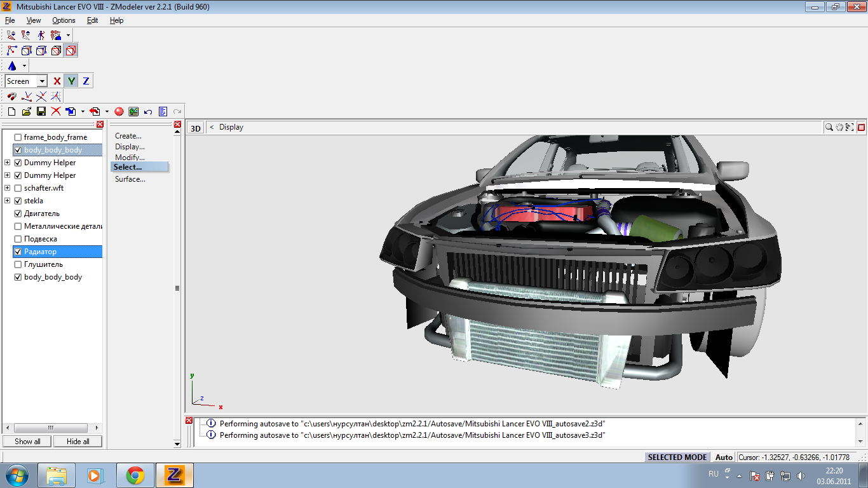This screenshot has height=488, width=868.
Task: Check the frame_body_frame checkbox
Action: [18, 137]
